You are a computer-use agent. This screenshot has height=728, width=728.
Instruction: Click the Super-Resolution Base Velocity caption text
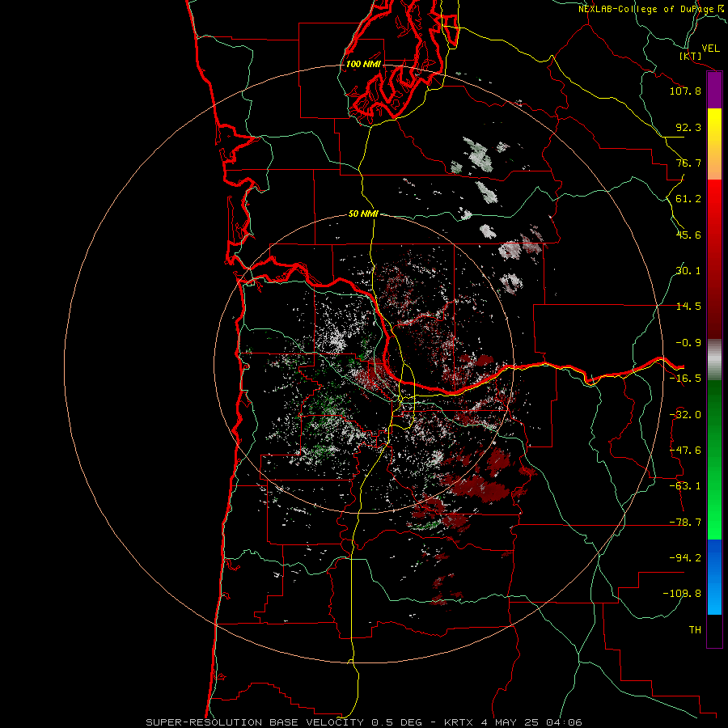pos(363,722)
